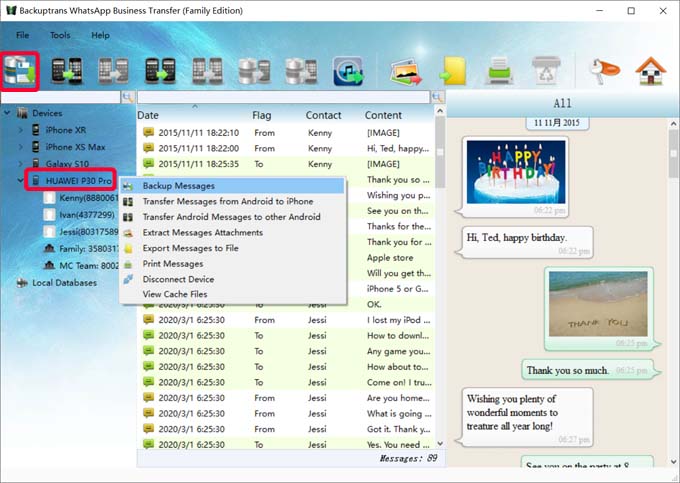Sort by the Flag column header
Viewport: 680px width, 483px height.
tap(262, 115)
